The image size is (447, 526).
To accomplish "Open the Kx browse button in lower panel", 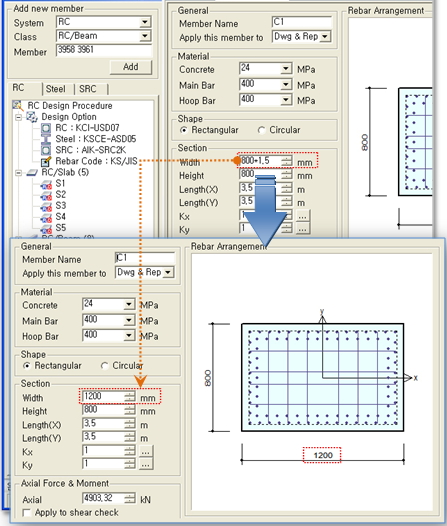I will [146, 452].
